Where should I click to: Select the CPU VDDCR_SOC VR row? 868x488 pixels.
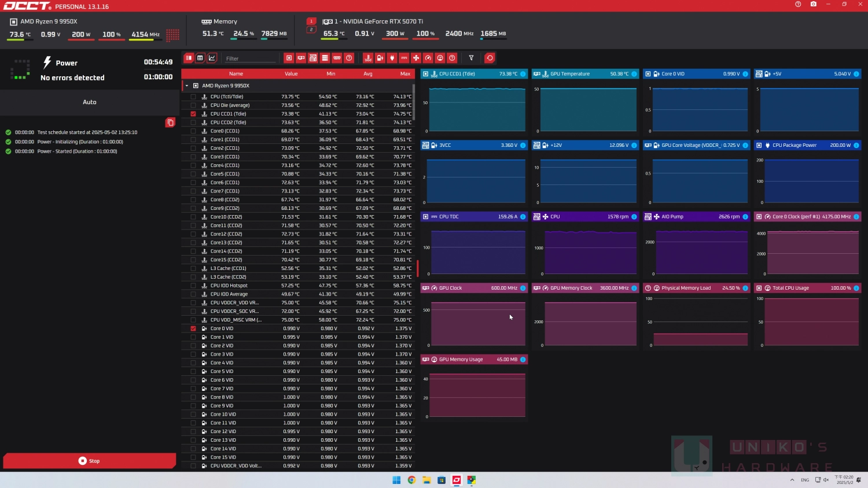[x=298, y=311]
